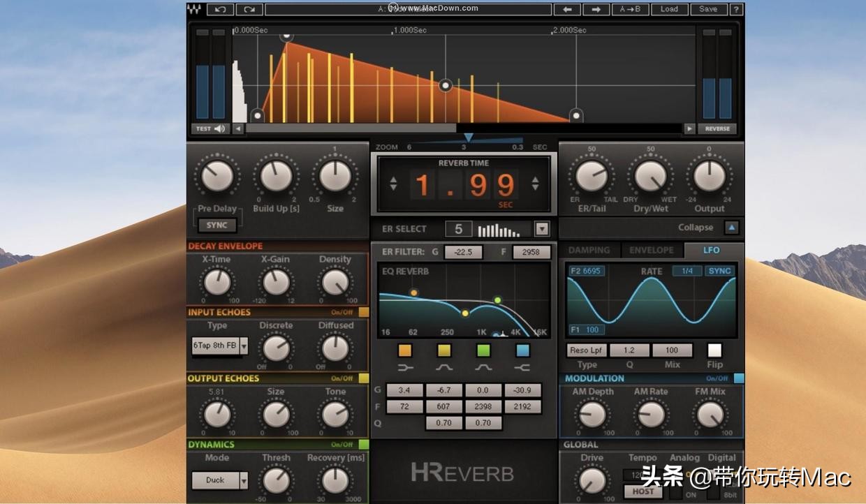Click the undo arrow icon
The width and height of the screenshot is (866, 504).
(x=221, y=9)
